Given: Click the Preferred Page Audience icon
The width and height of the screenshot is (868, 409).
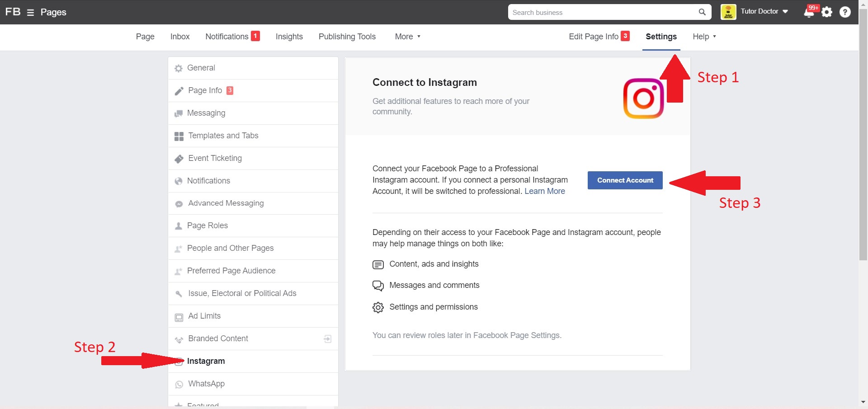Looking at the screenshot, I should click(x=179, y=271).
